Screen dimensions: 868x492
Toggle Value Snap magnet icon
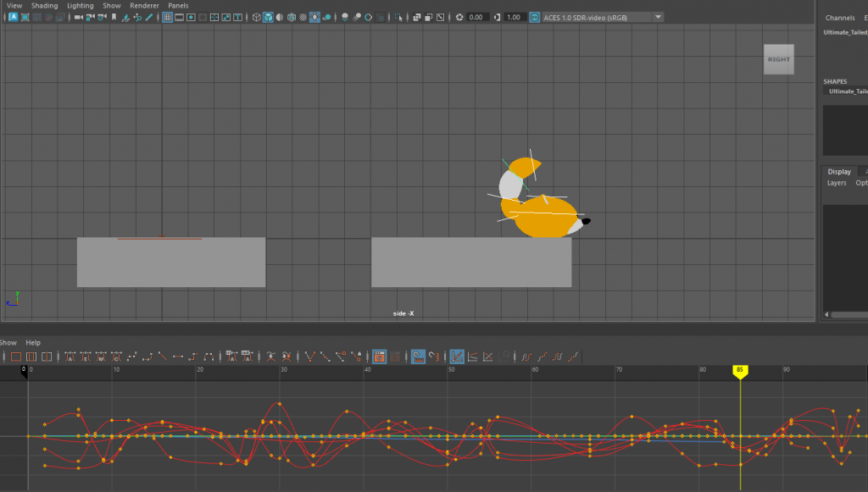pos(433,357)
